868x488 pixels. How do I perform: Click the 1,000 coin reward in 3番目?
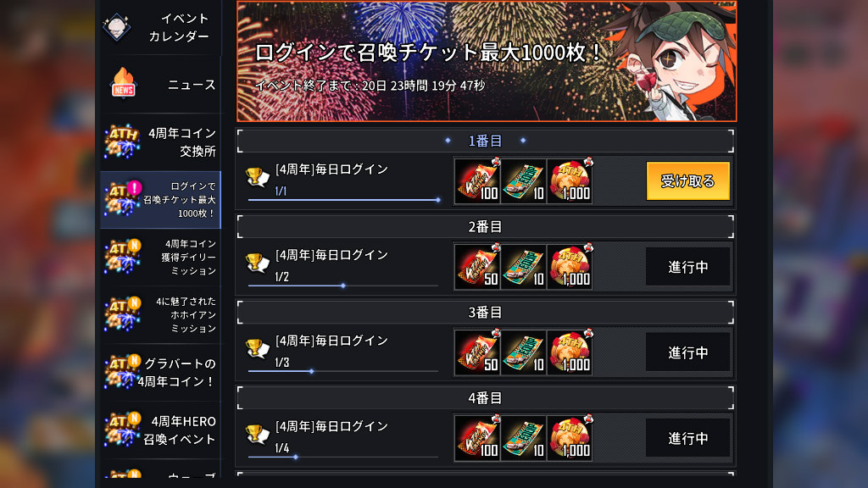coord(569,352)
